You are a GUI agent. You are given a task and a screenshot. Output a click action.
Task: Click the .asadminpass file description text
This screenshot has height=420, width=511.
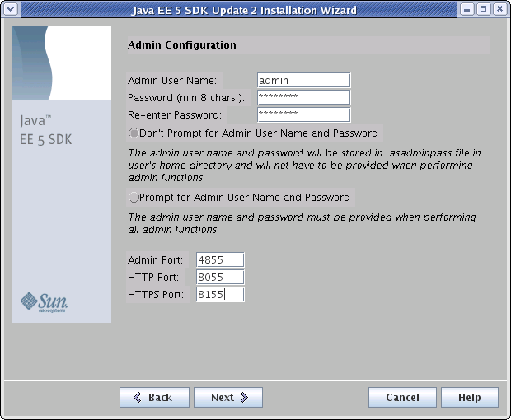click(304, 166)
